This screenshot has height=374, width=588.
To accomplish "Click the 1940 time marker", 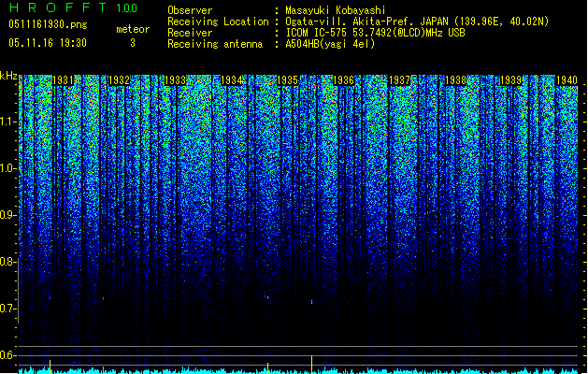I will pos(566,80).
